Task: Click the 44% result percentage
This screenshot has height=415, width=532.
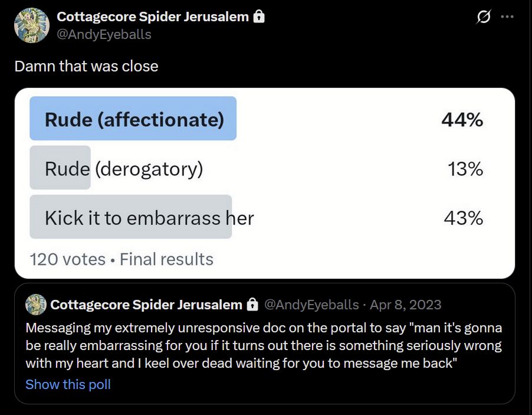Action: (462, 120)
